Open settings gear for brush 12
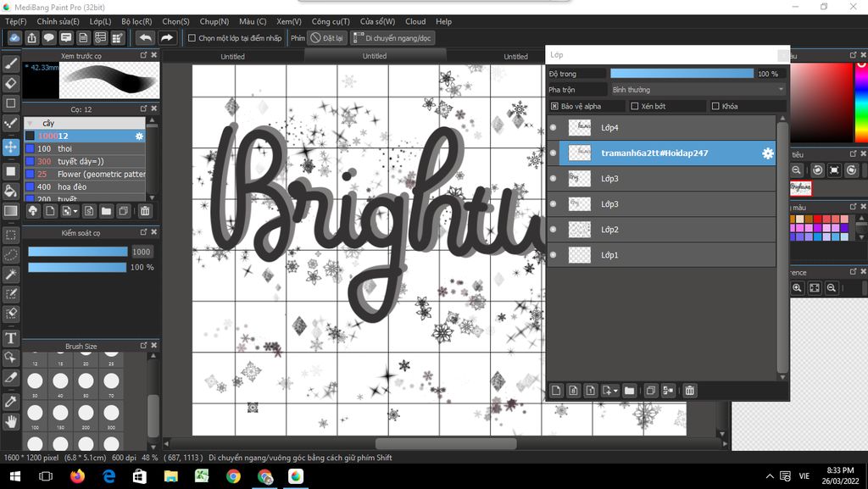 tap(139, 136)
